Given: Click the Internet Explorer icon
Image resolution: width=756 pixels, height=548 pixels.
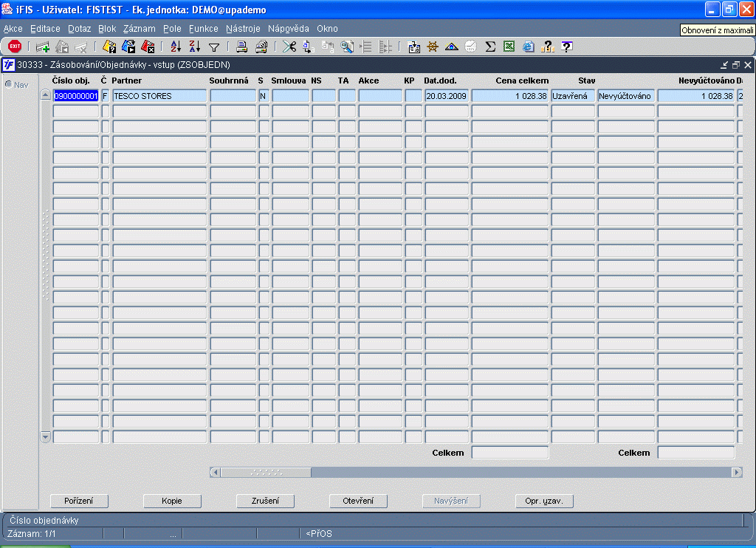Looking at the screenshot, I should [529, 47].
